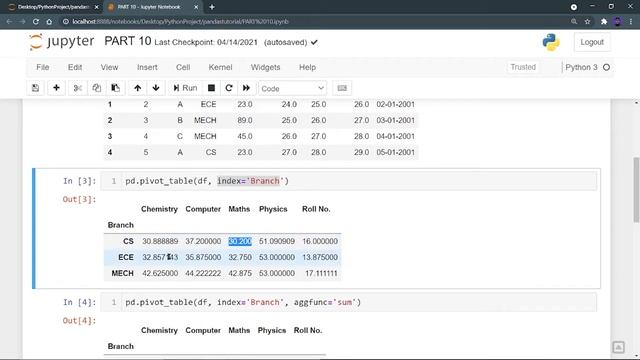Image resolution: width=640 pixels, height=360 pixels.
Task: Click into the In [3] code cell
Action: click(349, 181)
